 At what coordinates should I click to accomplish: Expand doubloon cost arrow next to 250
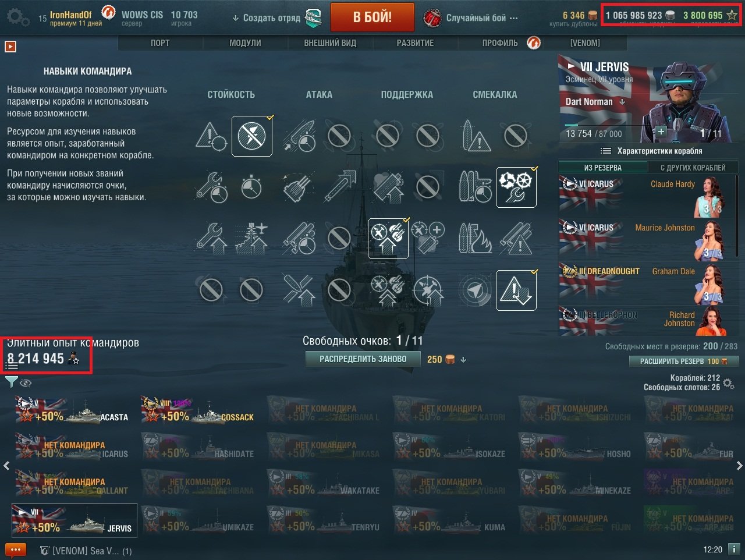tap(463, 360)
